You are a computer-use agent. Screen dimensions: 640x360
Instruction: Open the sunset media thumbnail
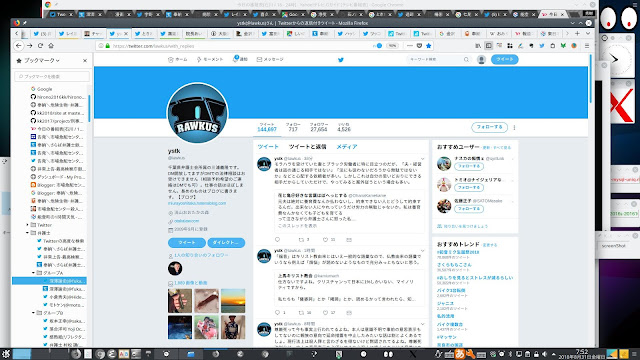pyautogui.click(x=233, y=301)
